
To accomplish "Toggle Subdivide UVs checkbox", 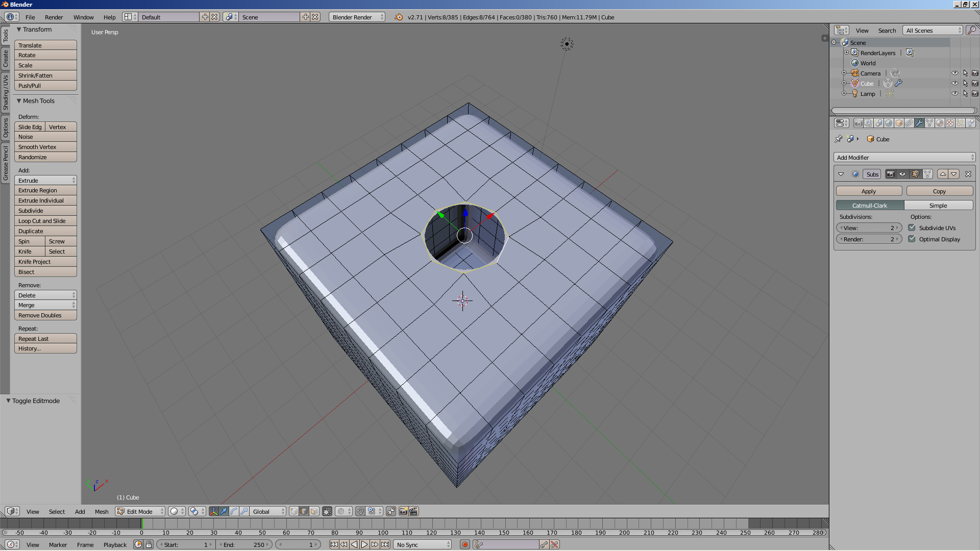I will (912, 228).
